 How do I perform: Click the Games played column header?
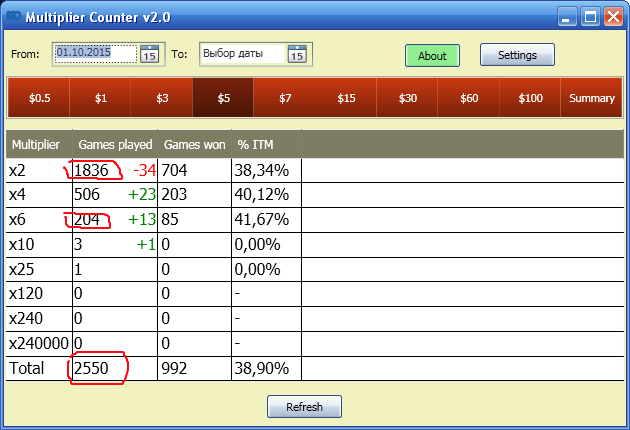tap(115, 144)
